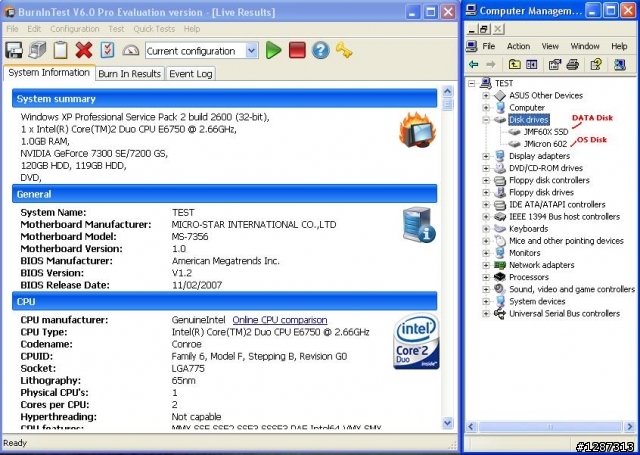Image resolution: width=640 pixels, height=455 pixels.
Task: Select IEEE 1394 Bus host controllers item
Action: [564, 217]
